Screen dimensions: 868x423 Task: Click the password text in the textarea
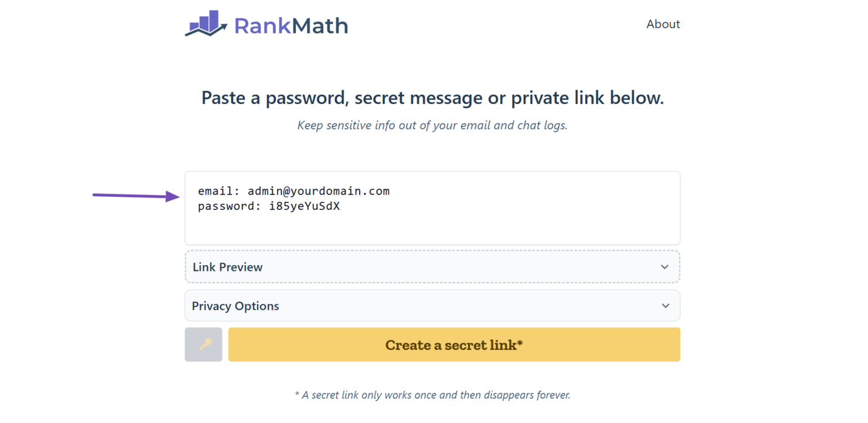tap(268, 206)
